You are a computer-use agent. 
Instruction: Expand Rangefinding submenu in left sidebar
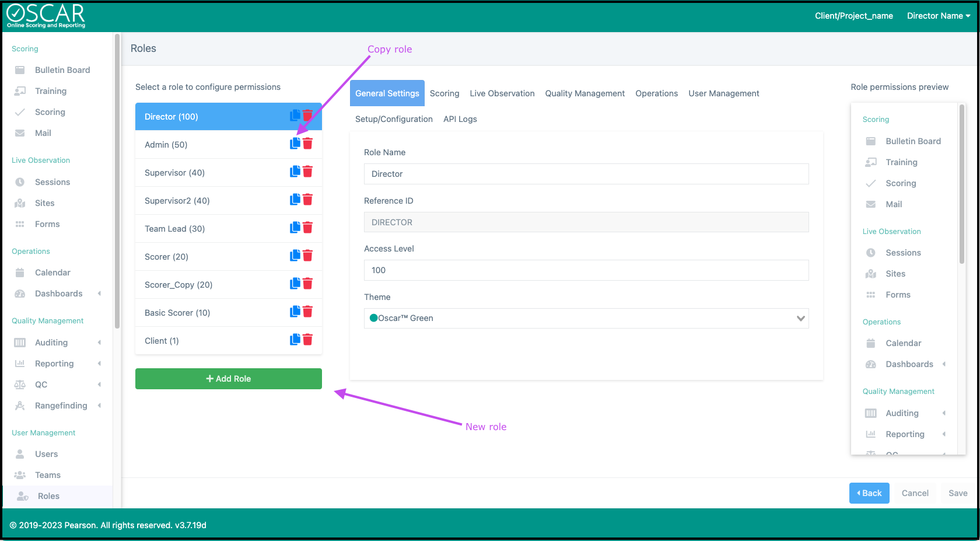[99, 406]
